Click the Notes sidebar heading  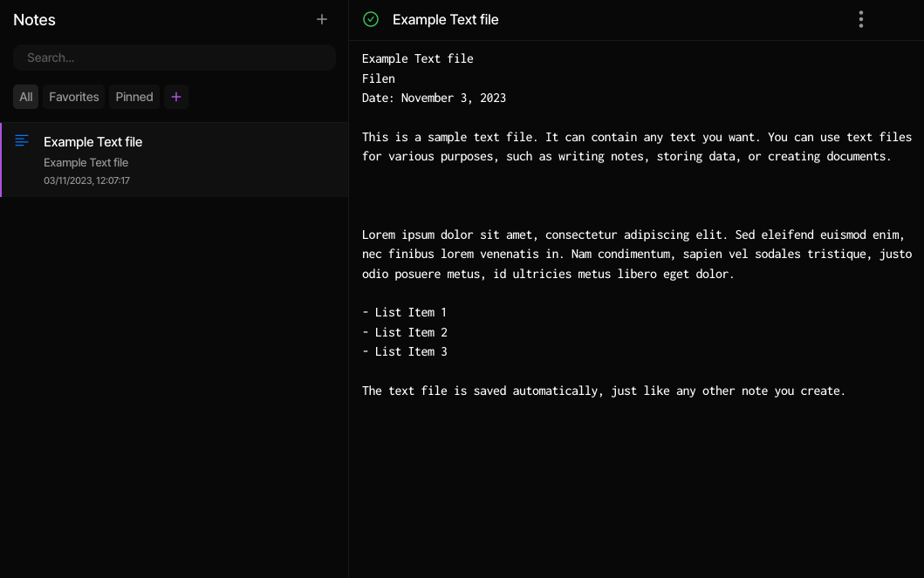[34, 20]
